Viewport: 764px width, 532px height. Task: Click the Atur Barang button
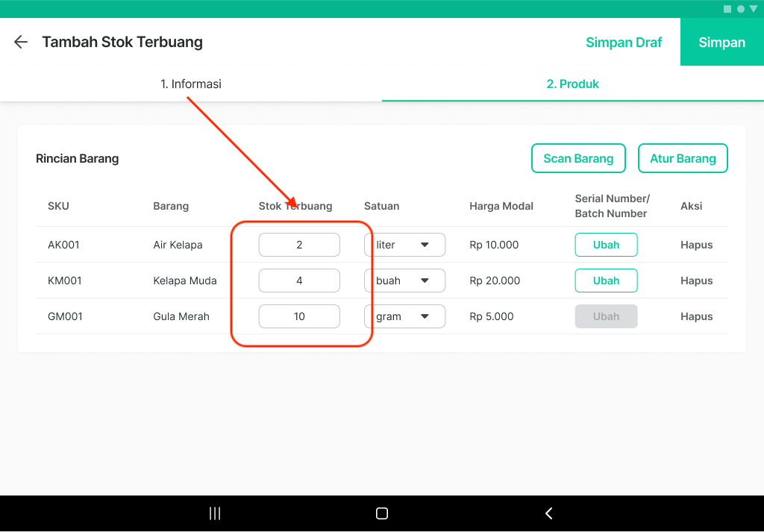point(683,158)
